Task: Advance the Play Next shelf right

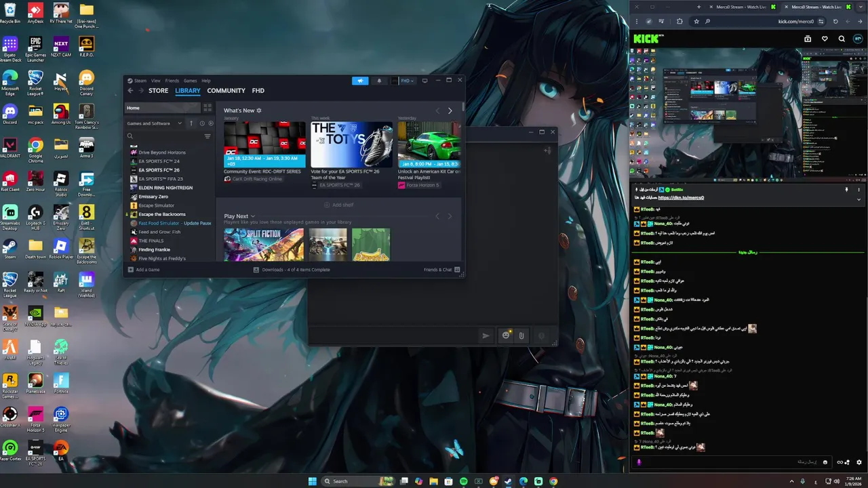Action: coord(450,216)
